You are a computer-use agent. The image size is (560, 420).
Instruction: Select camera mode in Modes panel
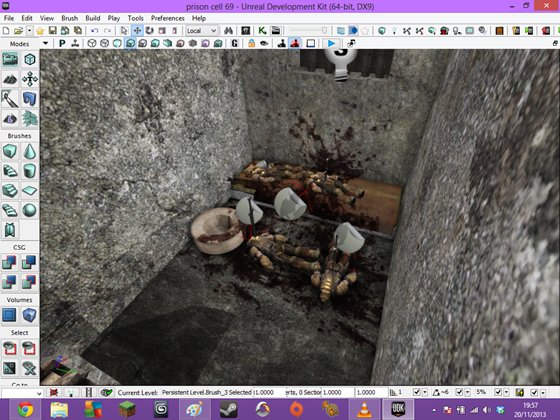point(10,59)
